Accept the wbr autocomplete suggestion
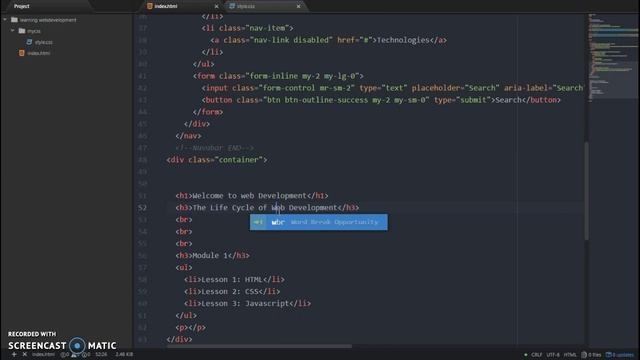 pyautogui.click(x=319, y=222)
